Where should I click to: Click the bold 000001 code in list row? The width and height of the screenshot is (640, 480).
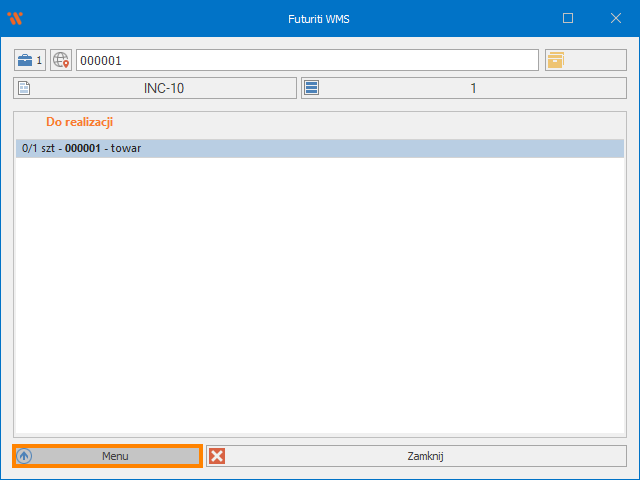[x=82, y=148]
